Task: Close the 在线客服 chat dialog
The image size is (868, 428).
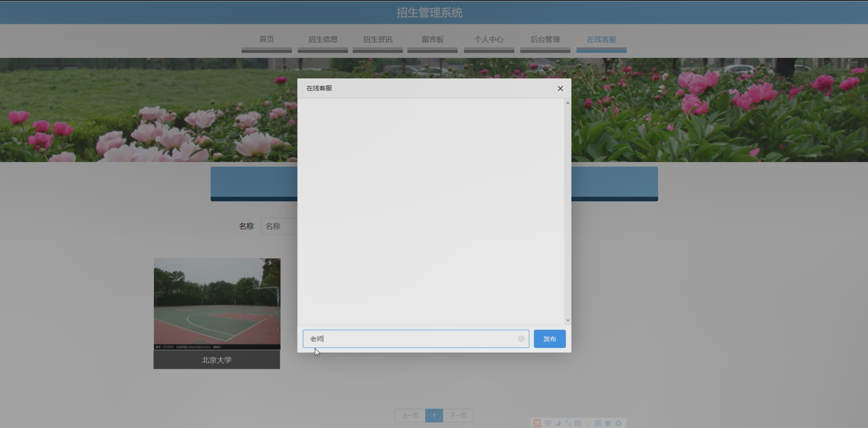Action: point(560,88)
